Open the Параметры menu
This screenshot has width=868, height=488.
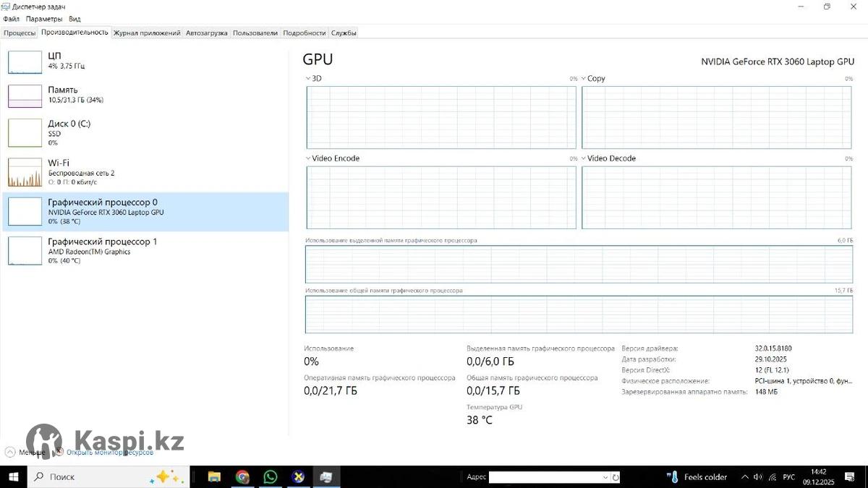[x=44, y=19]
